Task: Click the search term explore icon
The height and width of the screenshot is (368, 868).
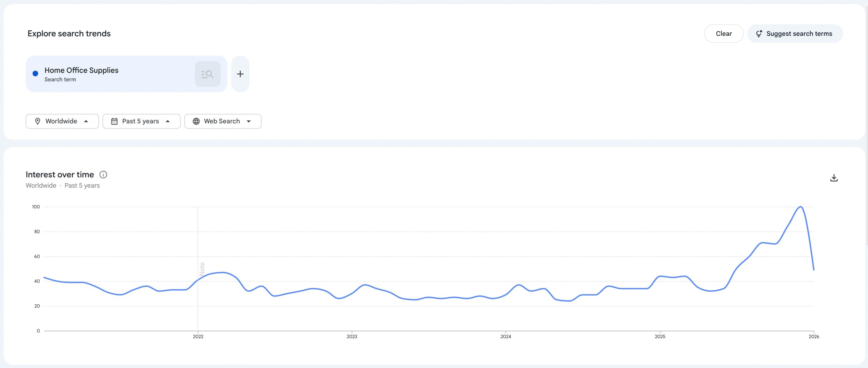Action: 207,74
